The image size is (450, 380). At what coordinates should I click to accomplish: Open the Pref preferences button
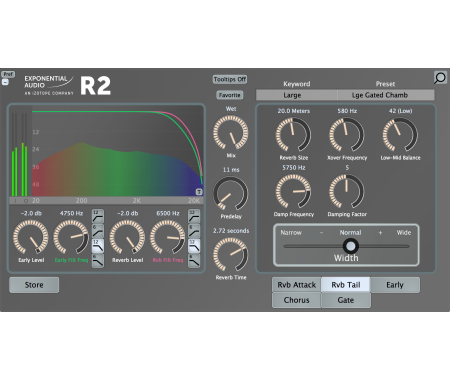point(8,74)
